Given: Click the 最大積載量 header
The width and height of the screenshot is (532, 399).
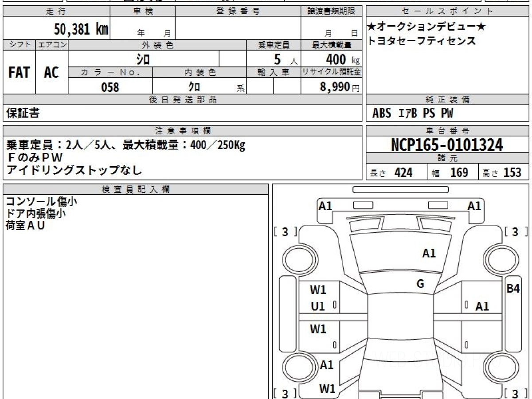Looking at the screenshot, I should (x=332, y=45).
